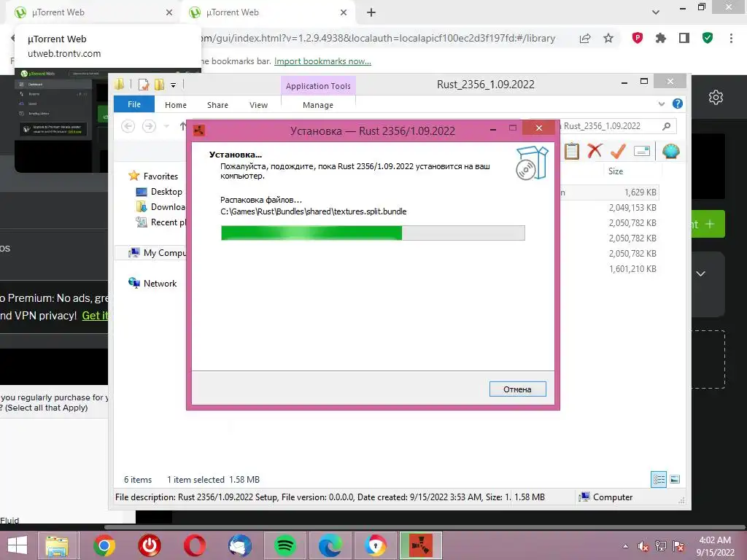This screenshot has height=560, width=747.
Task: Open a new Chrome tab
Action: coord(371,12)
